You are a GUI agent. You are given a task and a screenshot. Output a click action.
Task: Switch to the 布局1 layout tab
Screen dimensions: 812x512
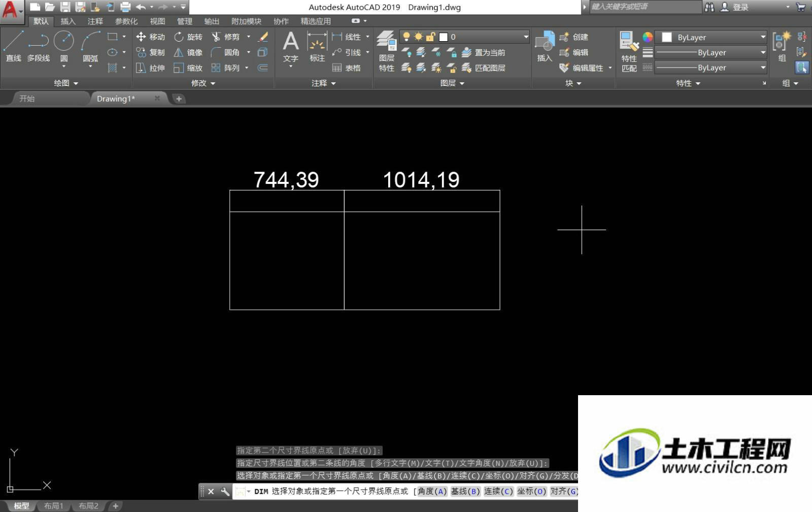54,506
